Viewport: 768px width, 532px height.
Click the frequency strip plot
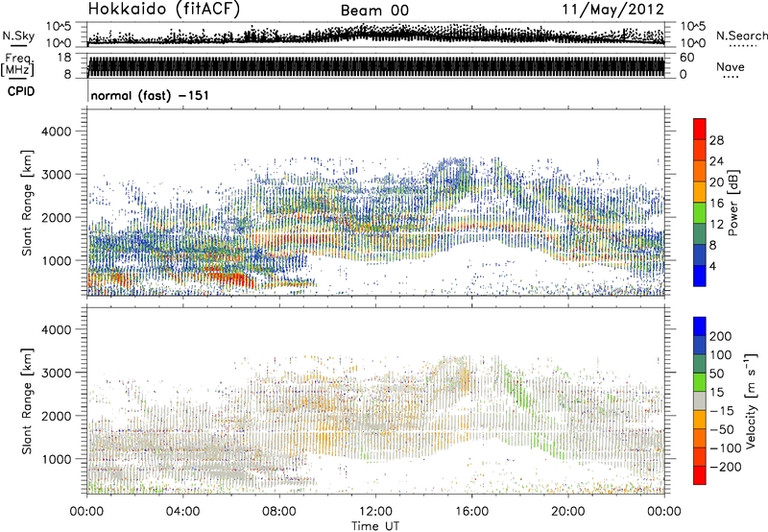375,65
